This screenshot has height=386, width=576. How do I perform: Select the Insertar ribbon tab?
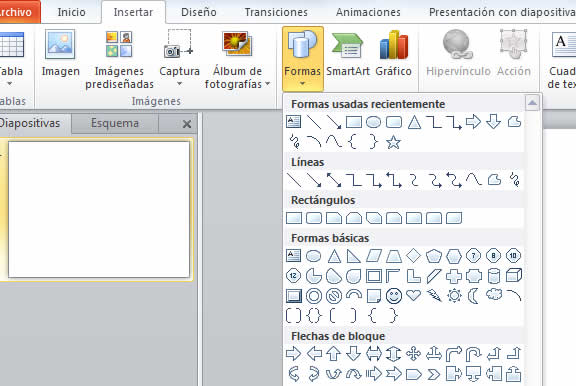click(x=133, y=12)
